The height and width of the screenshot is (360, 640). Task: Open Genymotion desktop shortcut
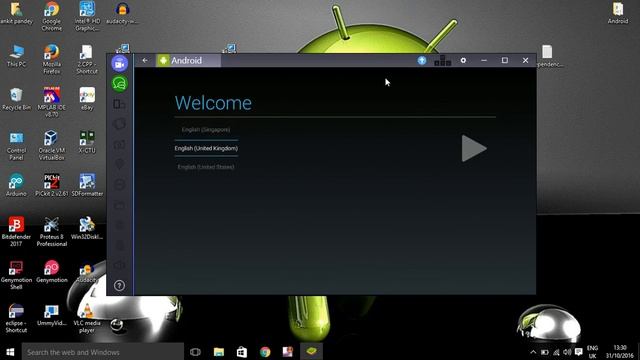(x=51, y=271)
